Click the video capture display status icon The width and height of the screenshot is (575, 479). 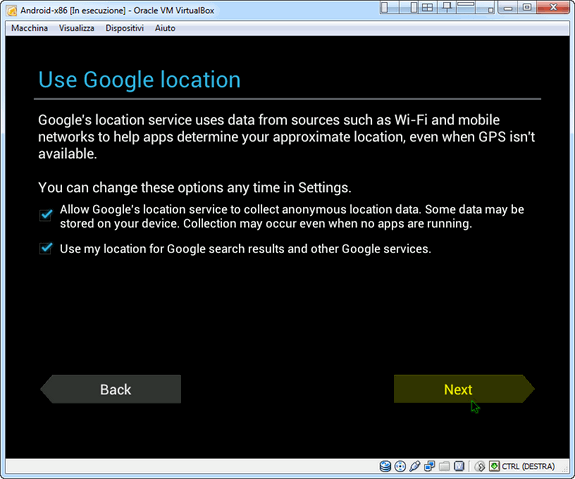(459, 466)
